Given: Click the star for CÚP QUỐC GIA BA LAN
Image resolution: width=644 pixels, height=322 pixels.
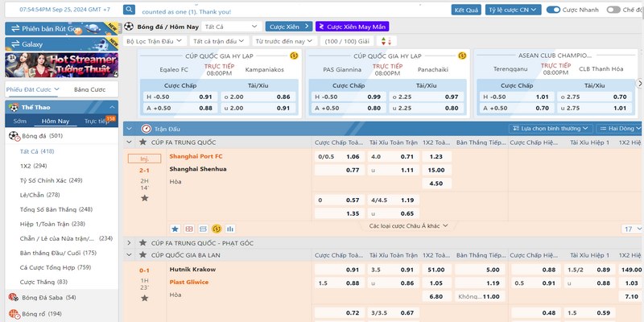Looking at the screenshot, I should click(x=142, y=255).
